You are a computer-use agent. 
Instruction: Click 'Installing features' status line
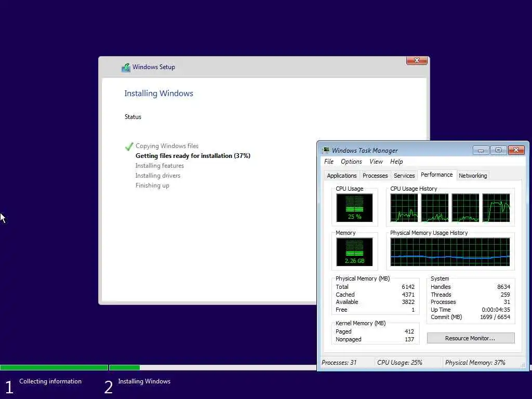(x=159, y=166)
